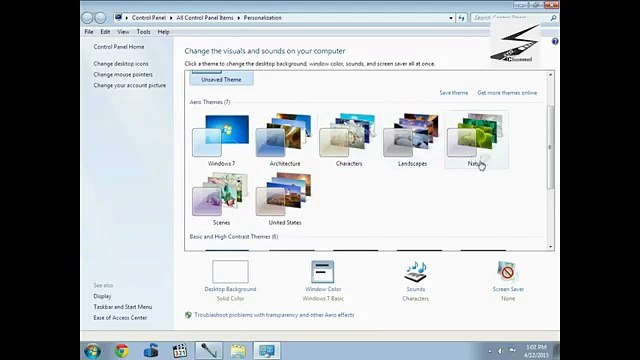Click the computer icon in address bar
Screen dimensions: 640x360
[x=119, y=18]
